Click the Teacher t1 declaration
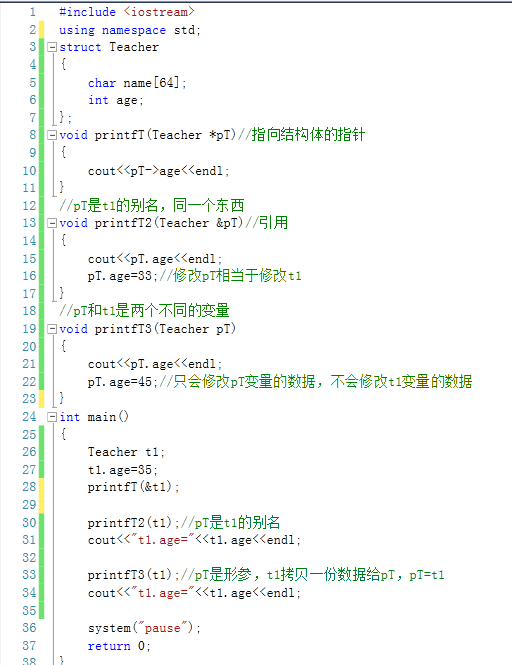Screen dimensions: 512x665 [126, 452]
